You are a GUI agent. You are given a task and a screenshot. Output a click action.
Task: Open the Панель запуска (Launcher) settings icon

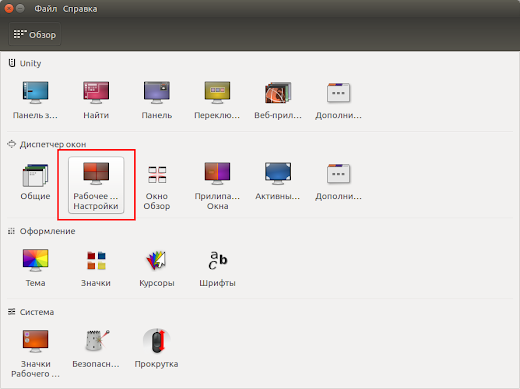coord(35,100)
